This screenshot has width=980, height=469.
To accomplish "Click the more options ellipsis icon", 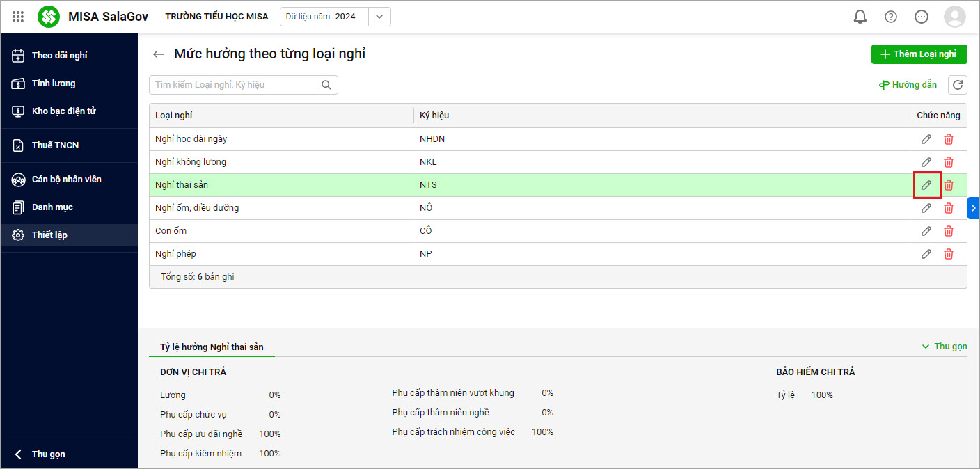I will (922, 17).
